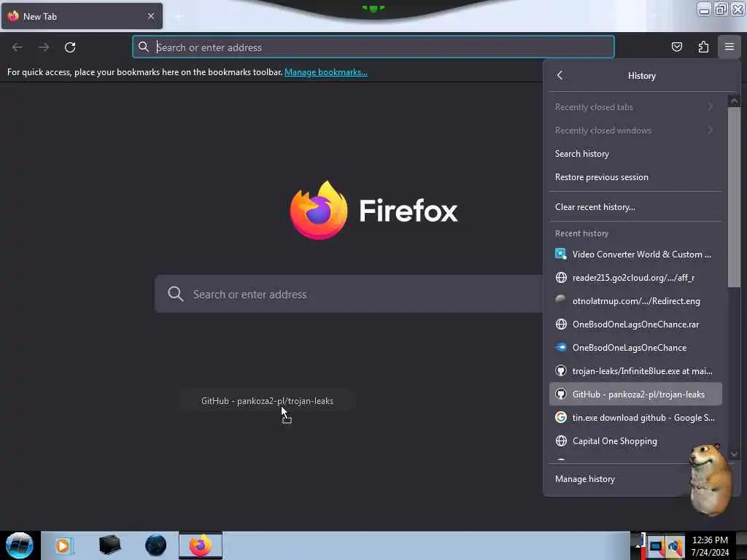
Task: Open a new tab with plus button
Action: pyautogui.click(x=178, y=16)
